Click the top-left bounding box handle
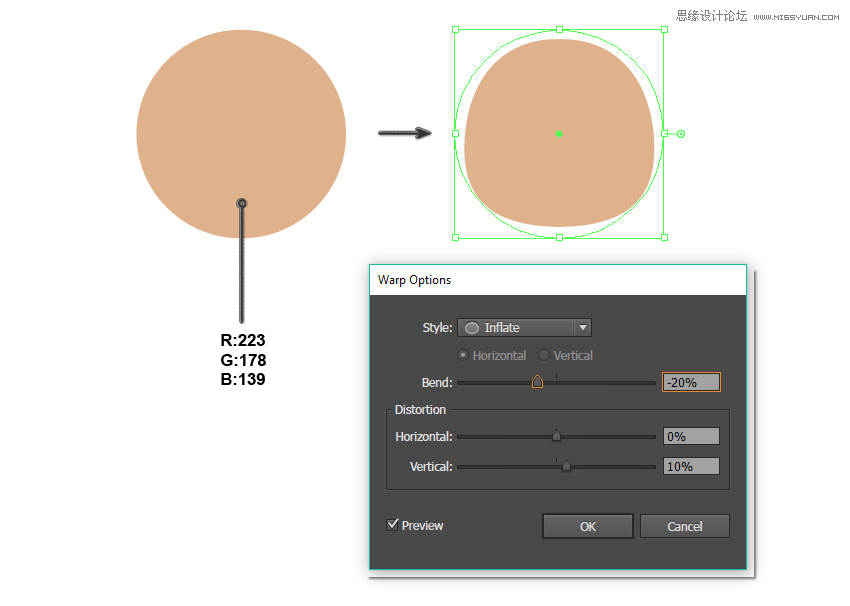 pos(455,30)
